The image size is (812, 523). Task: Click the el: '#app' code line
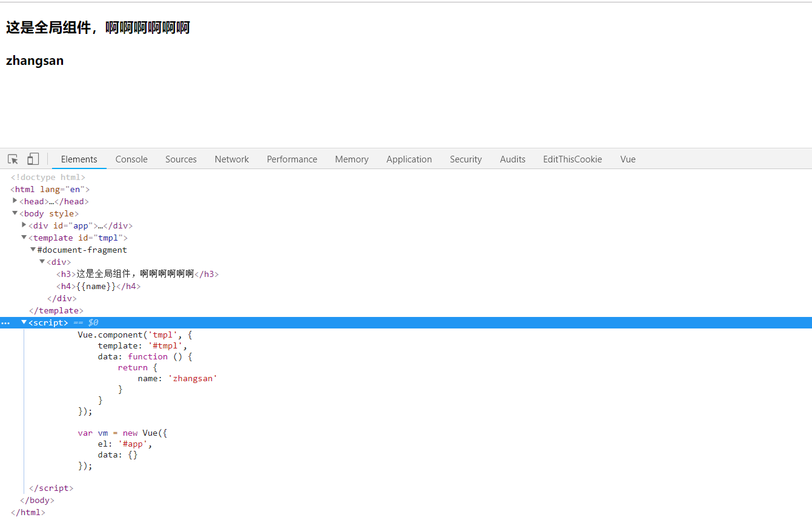[x=125, y=444]
